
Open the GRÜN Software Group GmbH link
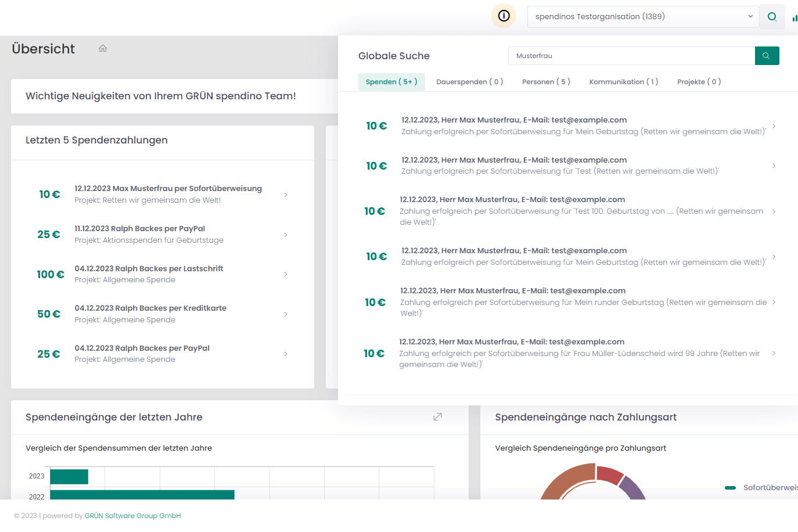[x=132, y=516]
